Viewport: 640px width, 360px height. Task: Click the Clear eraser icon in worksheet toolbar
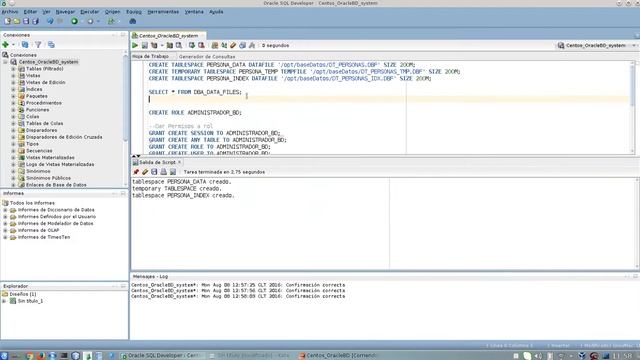(233, 45)
